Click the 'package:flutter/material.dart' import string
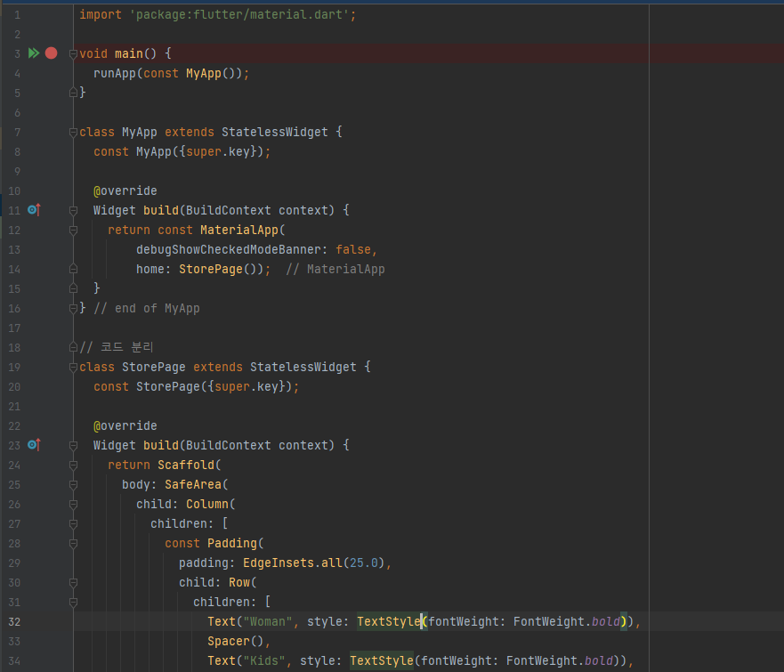Viewport: 784px width, 672px height. click(x=239, y=14)
